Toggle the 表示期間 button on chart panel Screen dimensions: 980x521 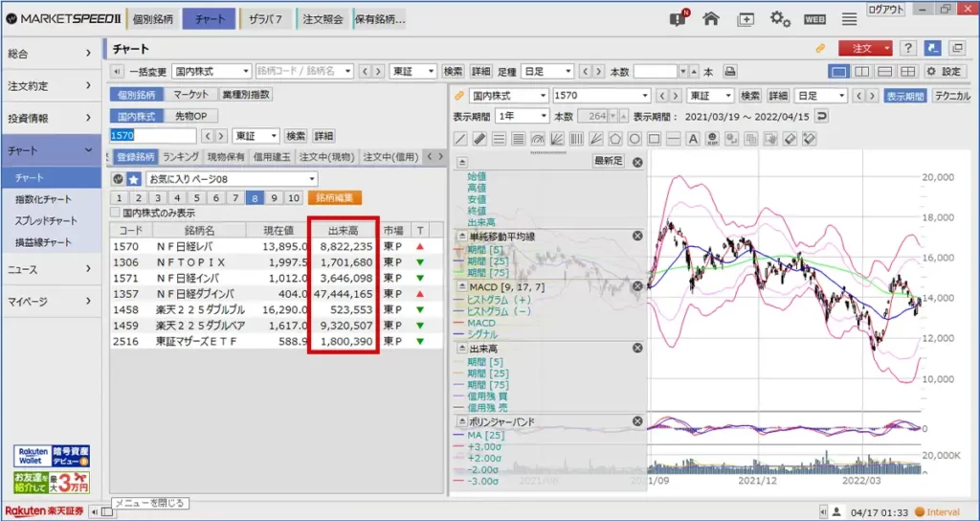[x=904, y=96]
